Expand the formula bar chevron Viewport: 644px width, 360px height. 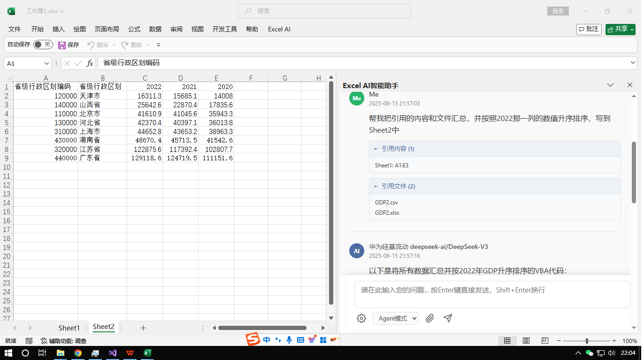(x=633, y=63)
